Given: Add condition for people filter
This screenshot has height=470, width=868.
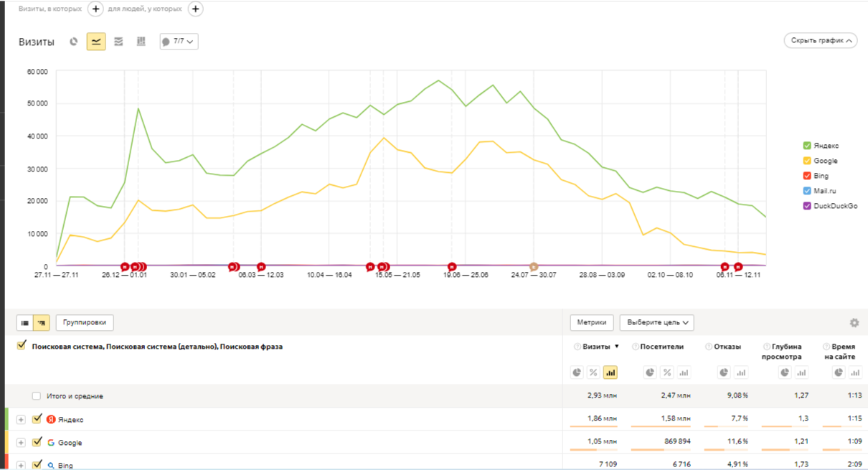Looking at the screenshot, I should [195, 9].
